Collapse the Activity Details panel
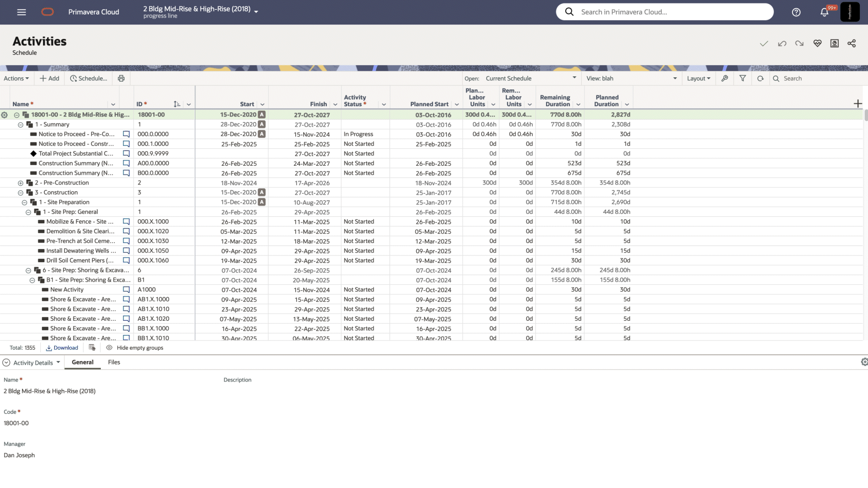The image size is (868, 488). (6, 362)
